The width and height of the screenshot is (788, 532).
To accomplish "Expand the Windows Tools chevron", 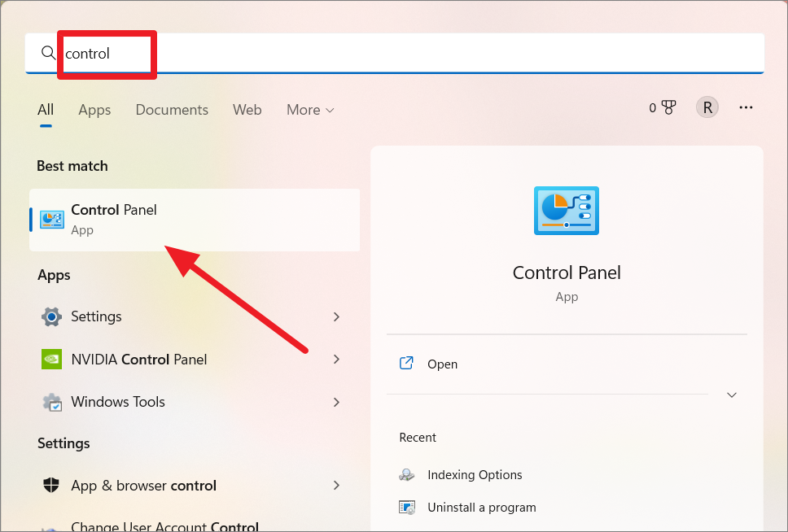I will point(336,402).
